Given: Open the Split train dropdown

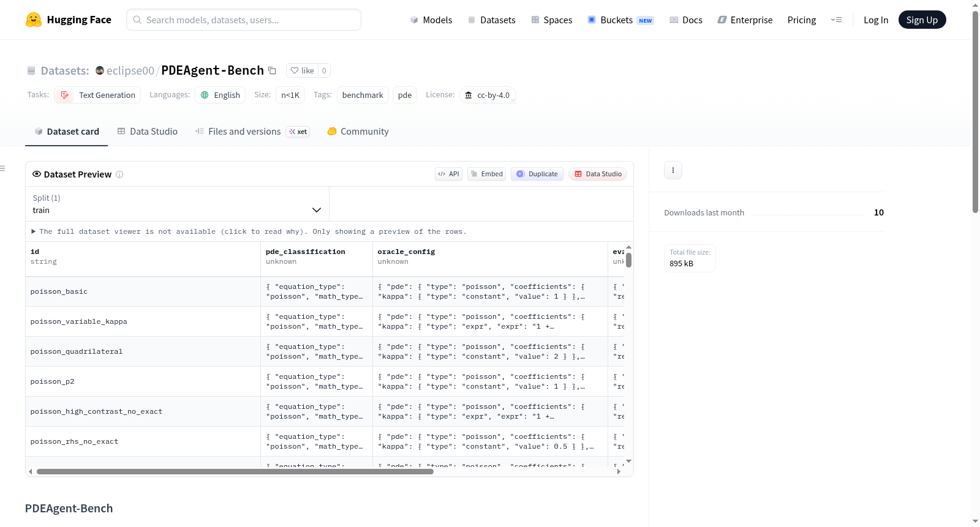Looking at the screenshot, I should [x=178, y=204].
